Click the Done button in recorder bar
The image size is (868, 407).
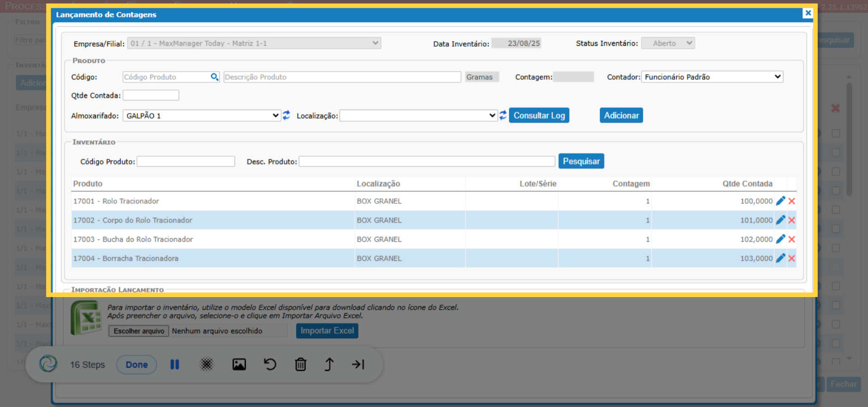137,364
